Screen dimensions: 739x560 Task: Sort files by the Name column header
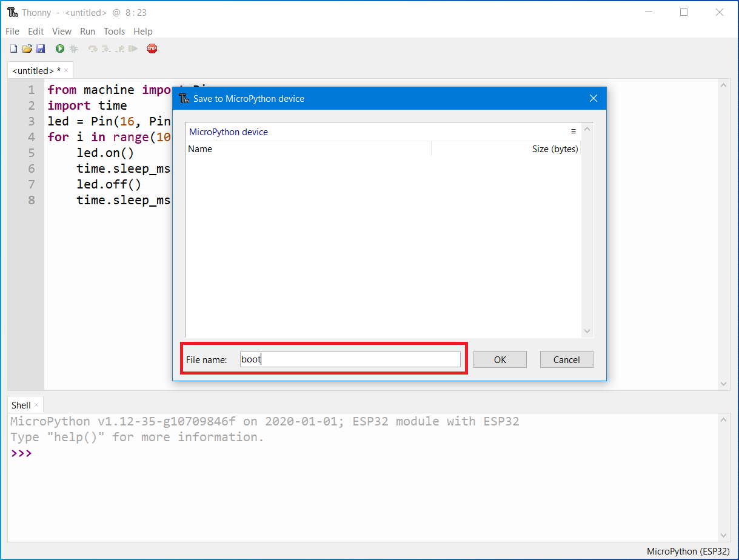click(x=200, y=148)
